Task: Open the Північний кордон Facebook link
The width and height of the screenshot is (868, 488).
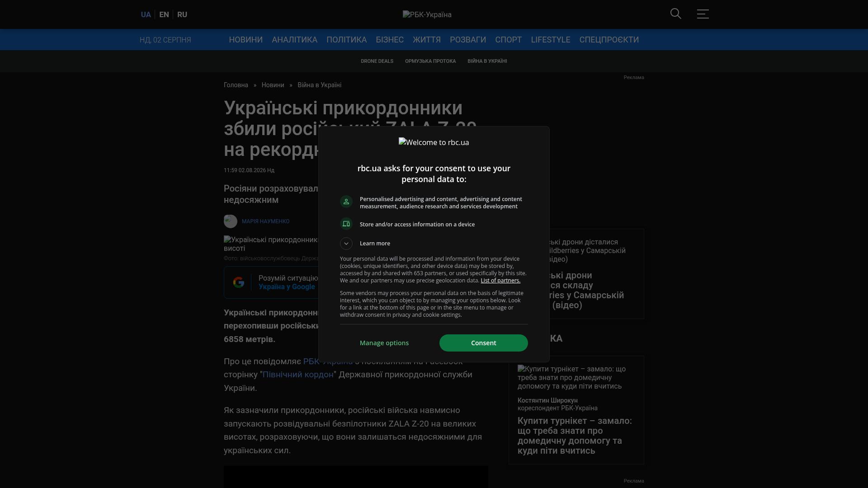Action: (x=298, y=375)
